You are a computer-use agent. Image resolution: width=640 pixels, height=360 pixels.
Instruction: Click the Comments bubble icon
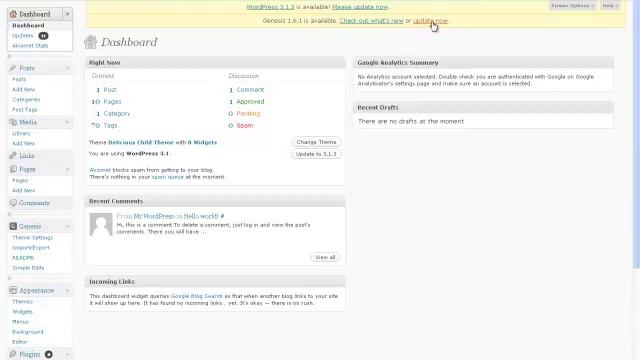tap(13, 203)
